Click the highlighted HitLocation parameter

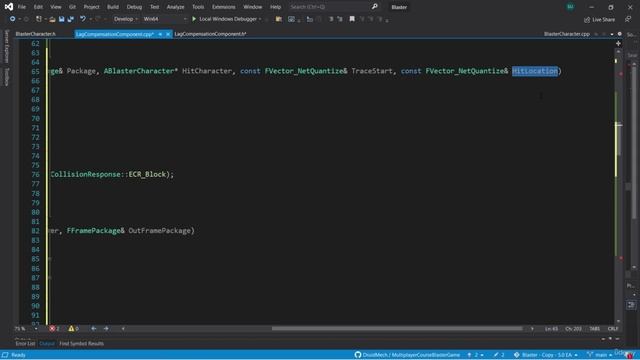(535, 71)
